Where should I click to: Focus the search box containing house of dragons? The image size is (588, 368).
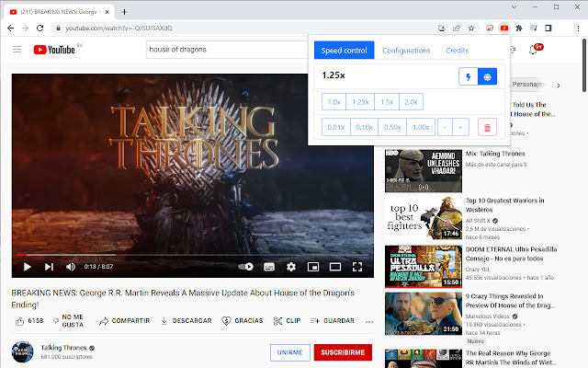tap(227, 50)
